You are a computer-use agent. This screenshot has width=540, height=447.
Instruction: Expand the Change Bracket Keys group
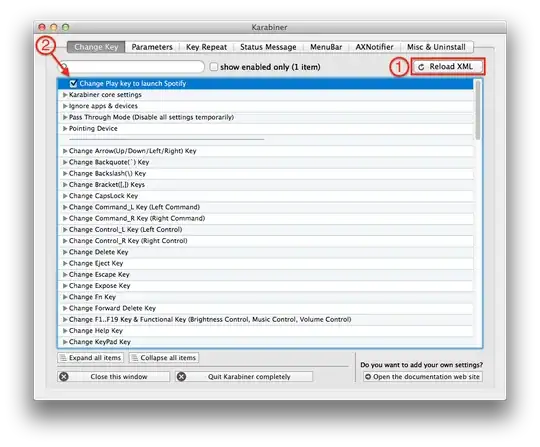(65, 185)
